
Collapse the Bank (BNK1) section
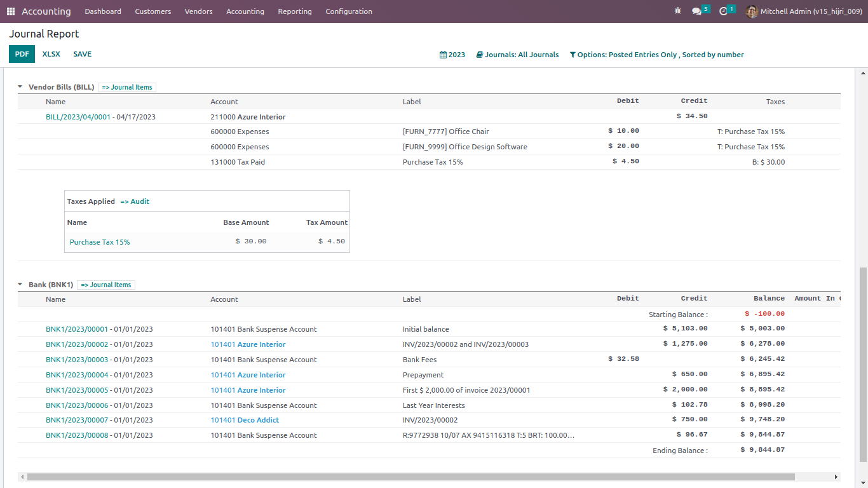click(20, 285)
